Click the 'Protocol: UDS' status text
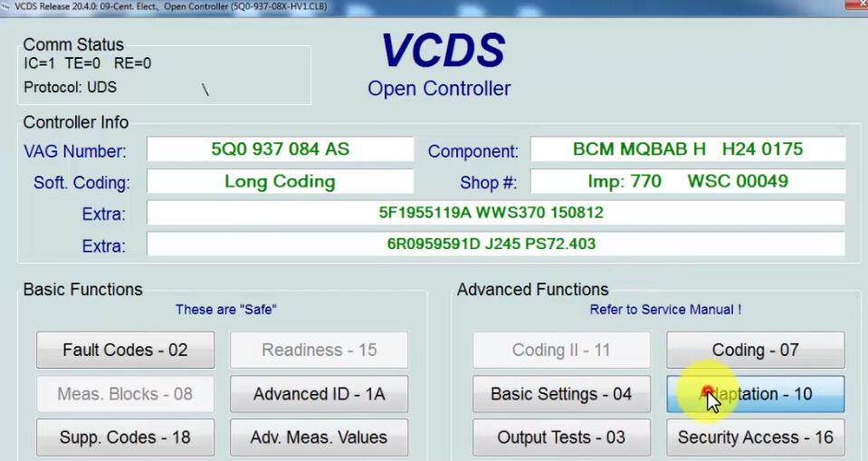 coord(71,88)
